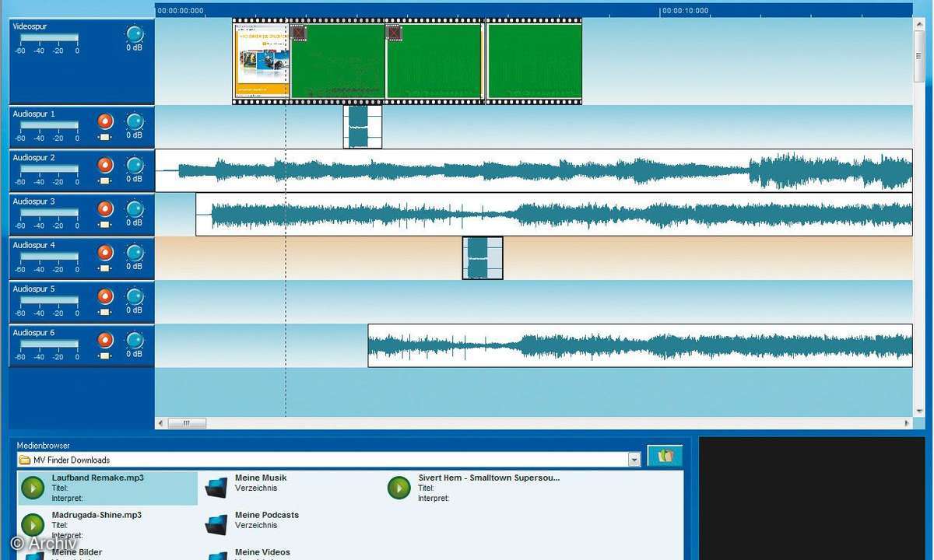Viewport: 934px width, 560px height.
Task: Select the last green video clip
Action: 534,61
